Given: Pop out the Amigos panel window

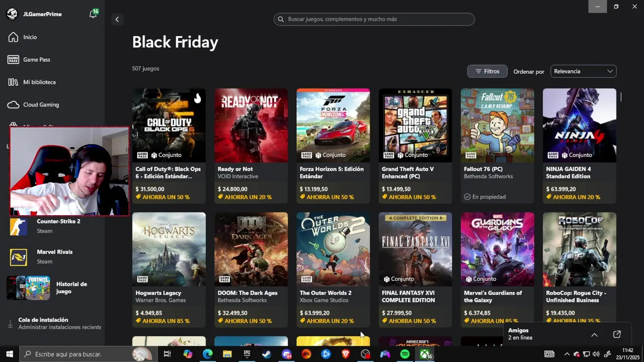Looking at the screenshot, I should 617,335.
